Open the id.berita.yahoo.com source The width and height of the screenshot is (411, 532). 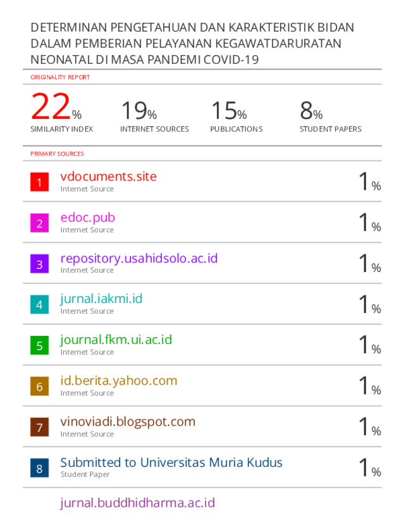pyautogui.click(x=118, y=381)
